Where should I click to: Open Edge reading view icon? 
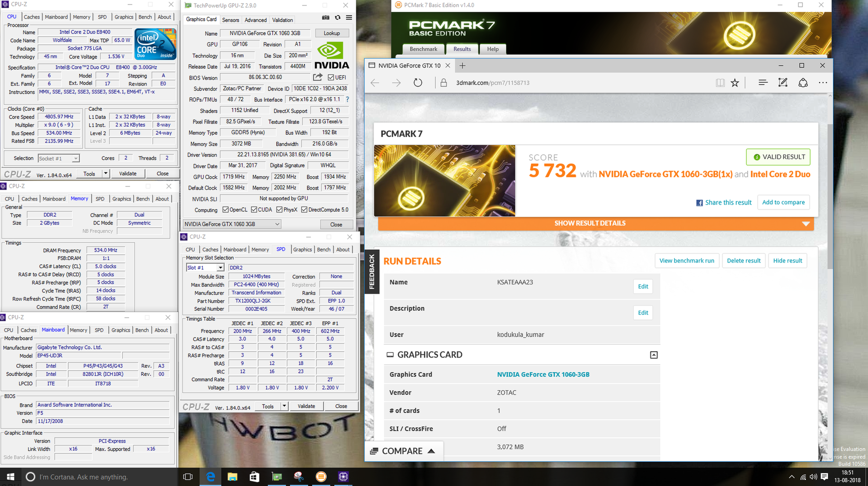[720, 83]
